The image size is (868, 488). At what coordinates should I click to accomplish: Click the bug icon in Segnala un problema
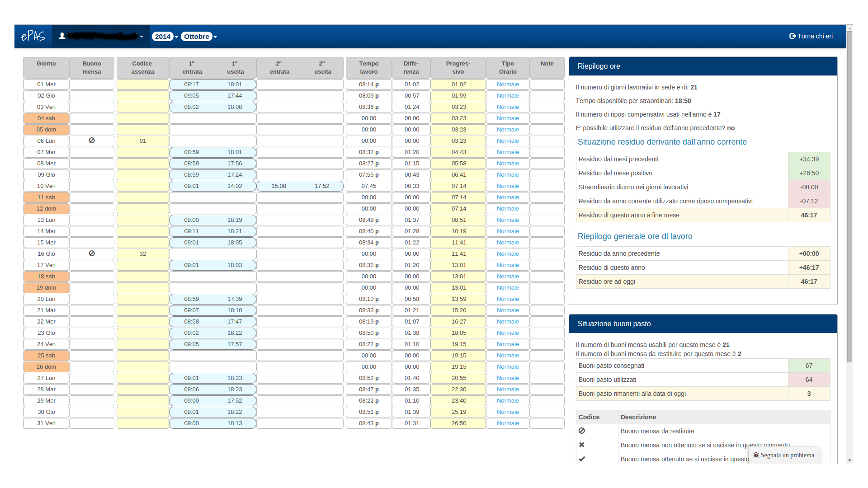[756, 455]
